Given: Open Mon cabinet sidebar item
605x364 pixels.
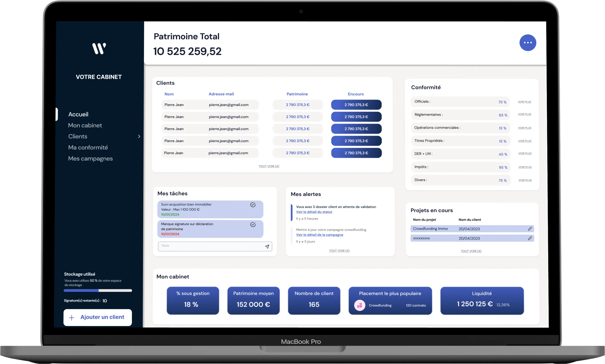Looking at the screenshot, I should click(85, 125).
